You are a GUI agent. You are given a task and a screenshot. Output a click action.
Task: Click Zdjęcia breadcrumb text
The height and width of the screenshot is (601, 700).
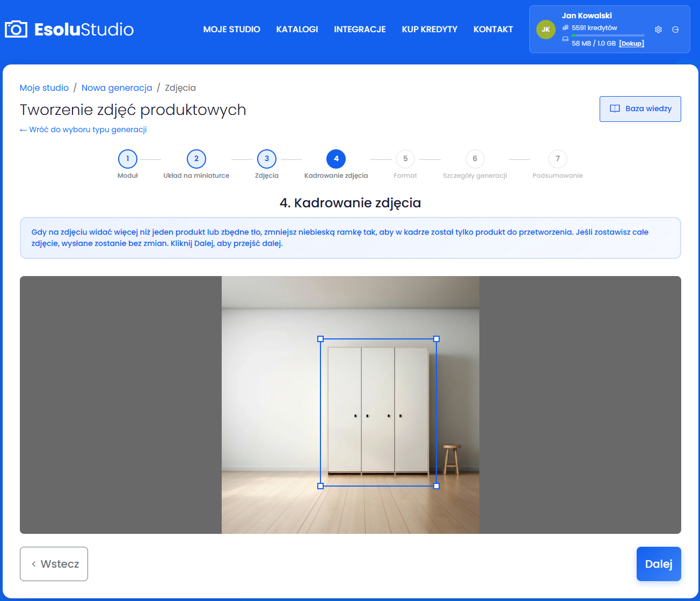(x=180, y=88)
